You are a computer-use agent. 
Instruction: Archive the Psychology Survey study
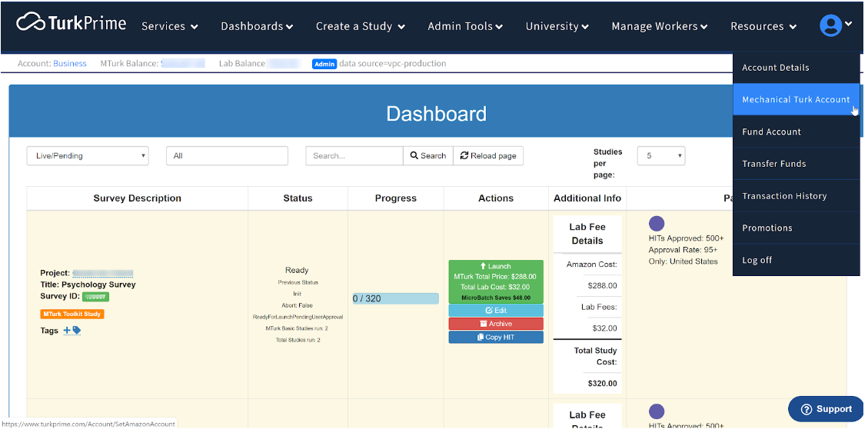496,324
